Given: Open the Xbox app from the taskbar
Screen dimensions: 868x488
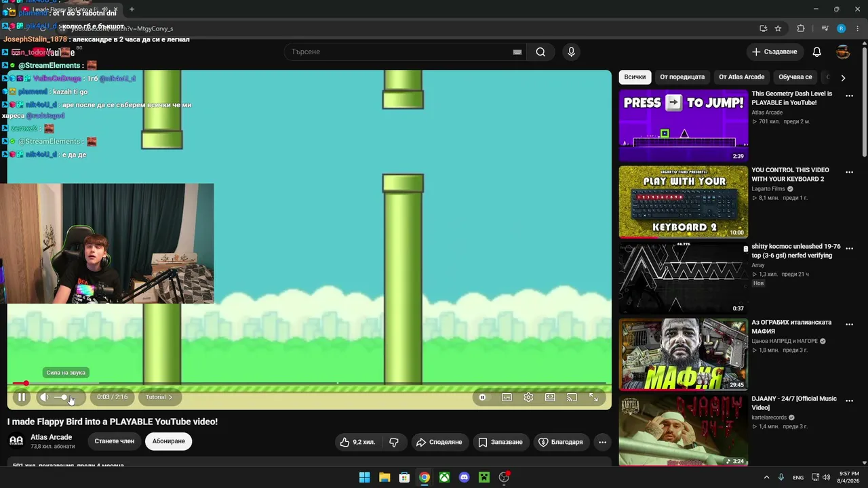Looking at the screenshot, I should tap(444, 477).
